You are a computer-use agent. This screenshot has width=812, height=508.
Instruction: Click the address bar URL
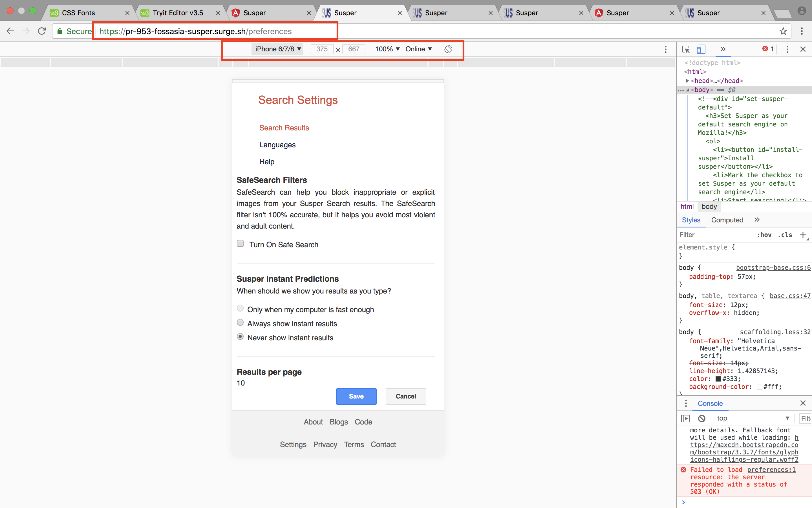[195, 31]
